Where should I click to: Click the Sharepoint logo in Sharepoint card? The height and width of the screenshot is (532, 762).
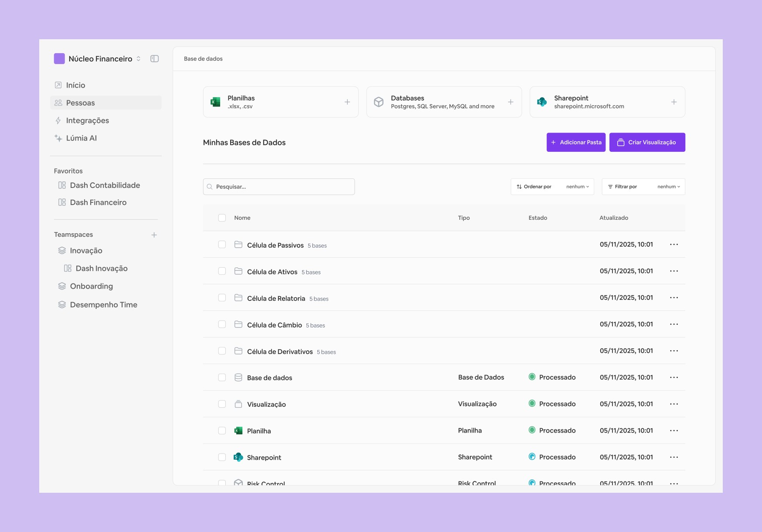pyautogui.click(x=542, y=102)
